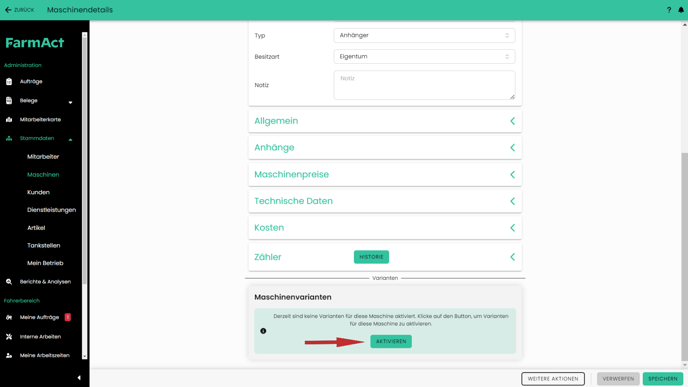This screenshot has width=688, height=387.
Task: Go back using the Zurück arrow
Action: [8, 10]
